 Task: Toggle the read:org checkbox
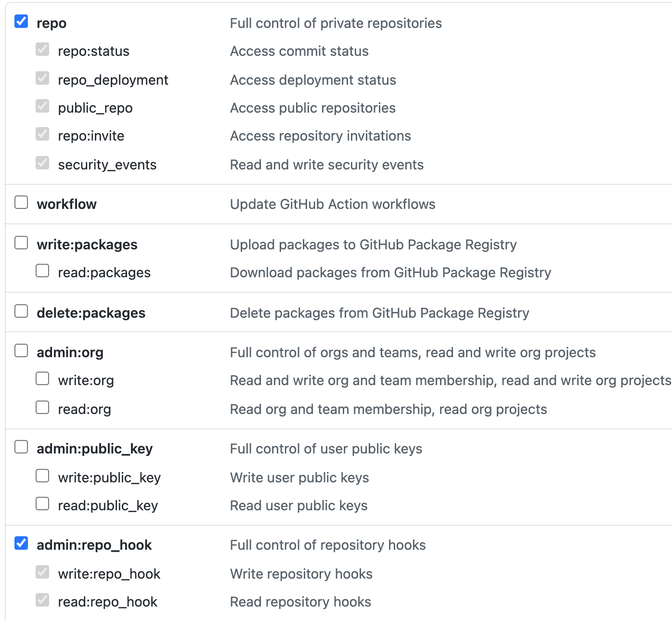42,408
